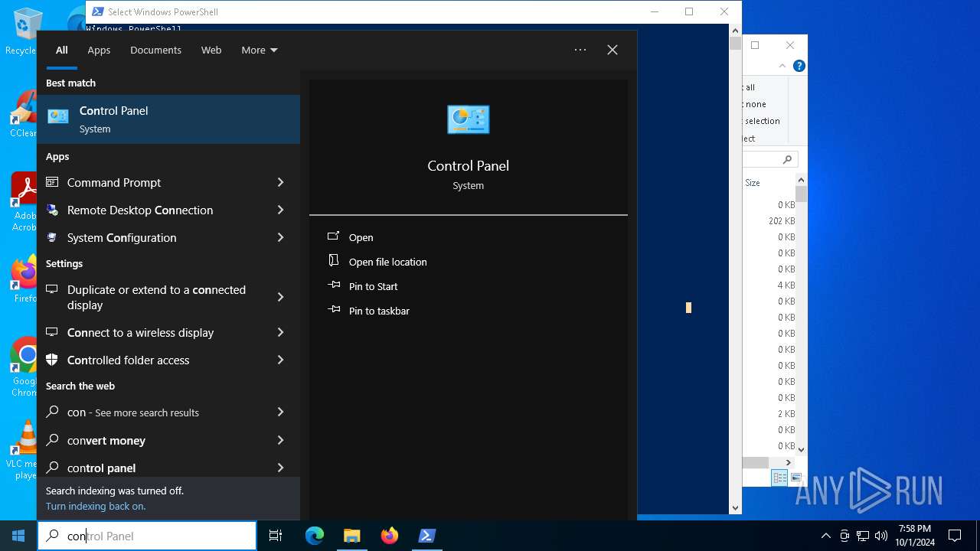Expand Command Prompt result arrow
Image resolution: width=980 pixels, height=551 pixels.
(280, 182)
